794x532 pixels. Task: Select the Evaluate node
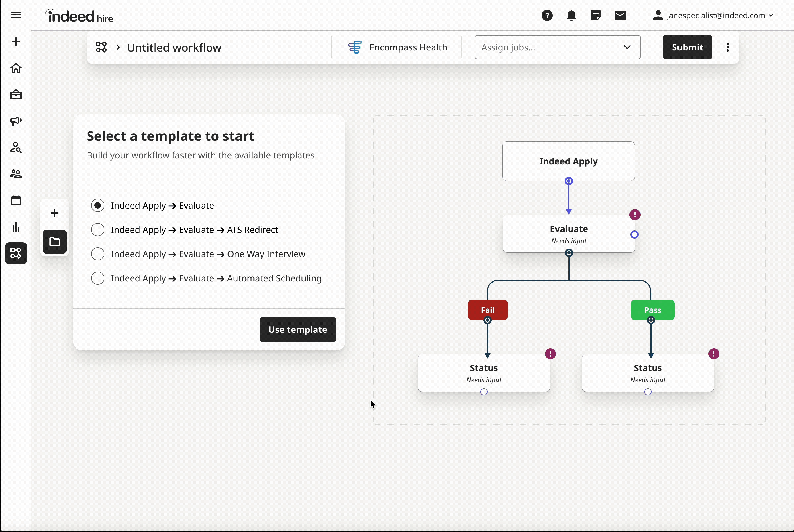coord(569,234)
